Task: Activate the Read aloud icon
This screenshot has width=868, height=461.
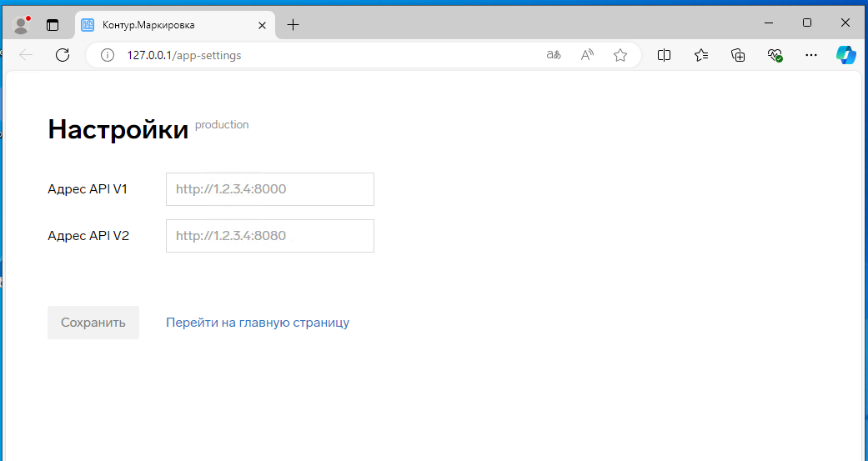Action: click(x=587, y=55)
